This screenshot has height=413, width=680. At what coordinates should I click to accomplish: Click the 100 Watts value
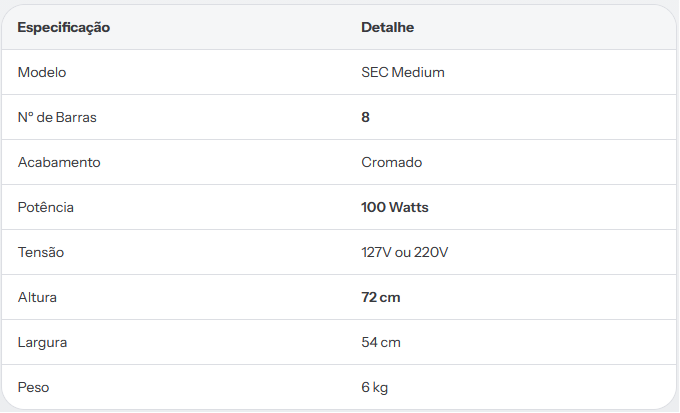pyautogui.click(x=395, y=207)
